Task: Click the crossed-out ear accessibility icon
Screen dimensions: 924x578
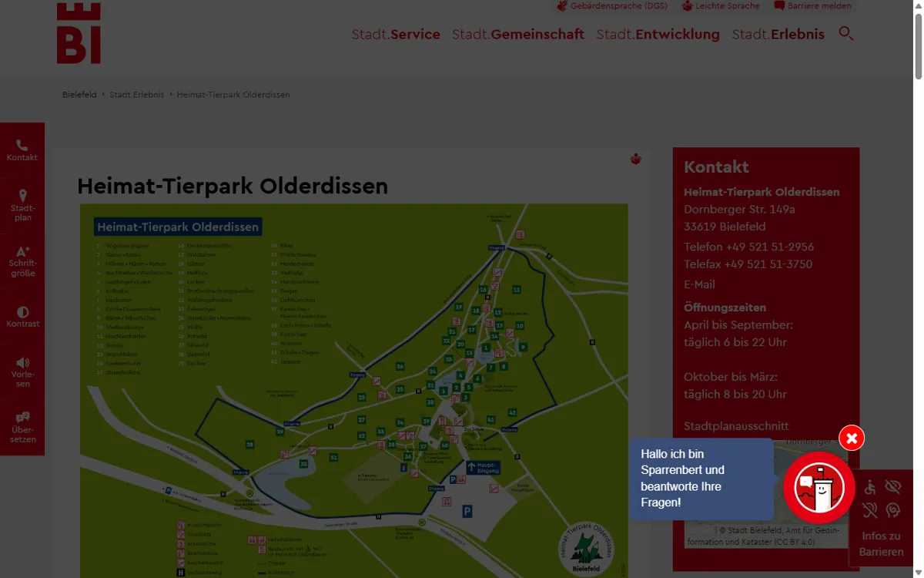Action: [870, 510]
